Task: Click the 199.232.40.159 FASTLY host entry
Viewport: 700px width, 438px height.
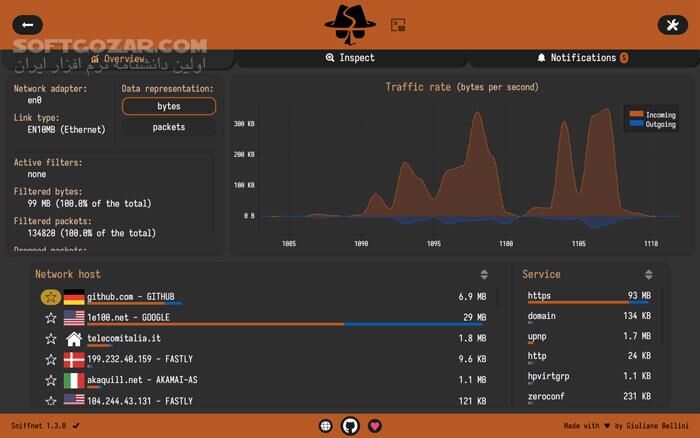Action: [140, 359]
